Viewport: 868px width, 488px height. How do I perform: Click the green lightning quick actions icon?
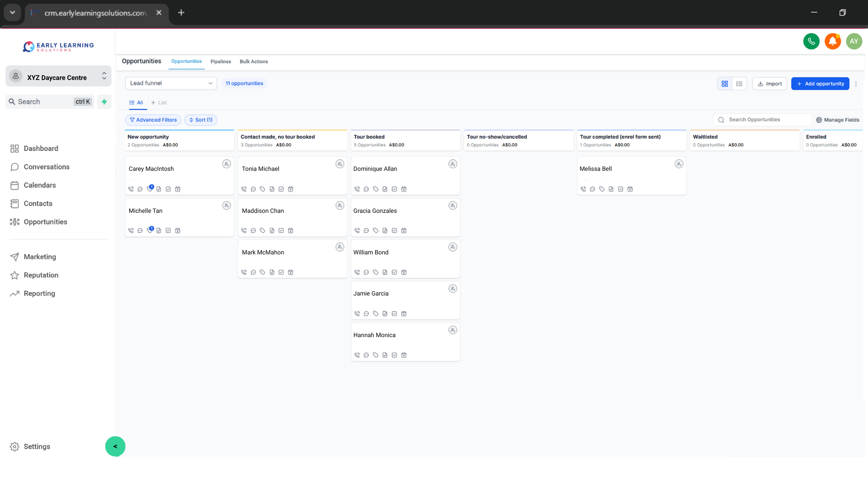[104, 102]
